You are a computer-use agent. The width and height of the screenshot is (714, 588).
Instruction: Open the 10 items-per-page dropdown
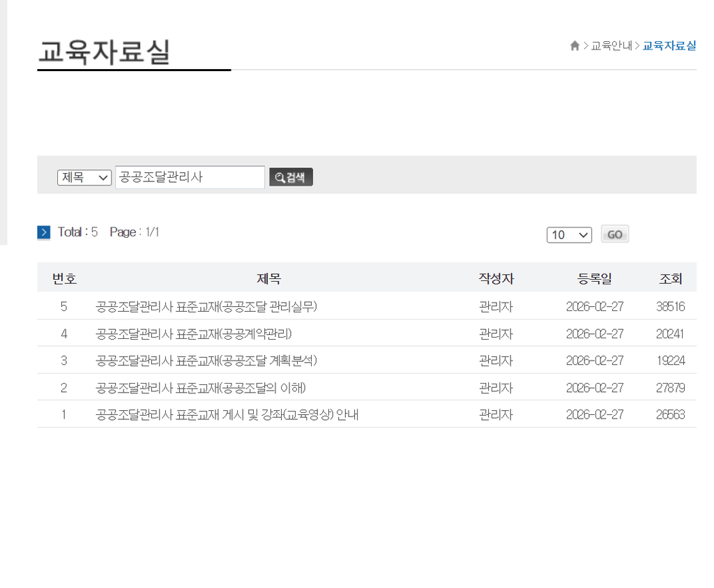click(569, 235)
